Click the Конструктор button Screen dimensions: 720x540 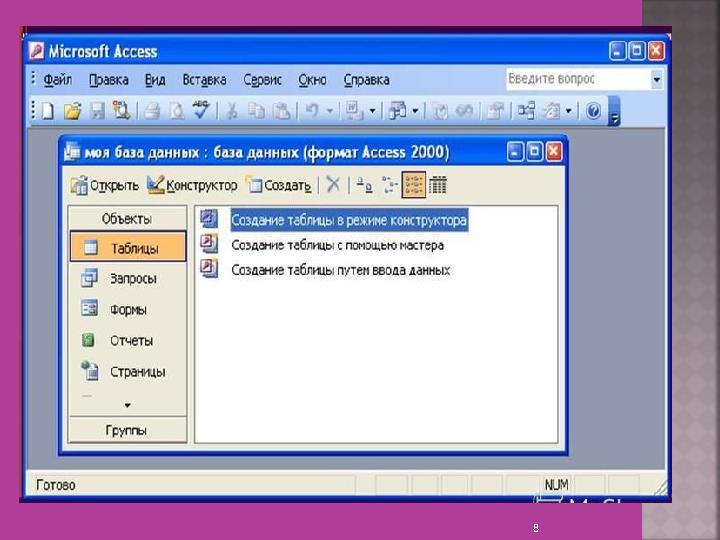192,185
